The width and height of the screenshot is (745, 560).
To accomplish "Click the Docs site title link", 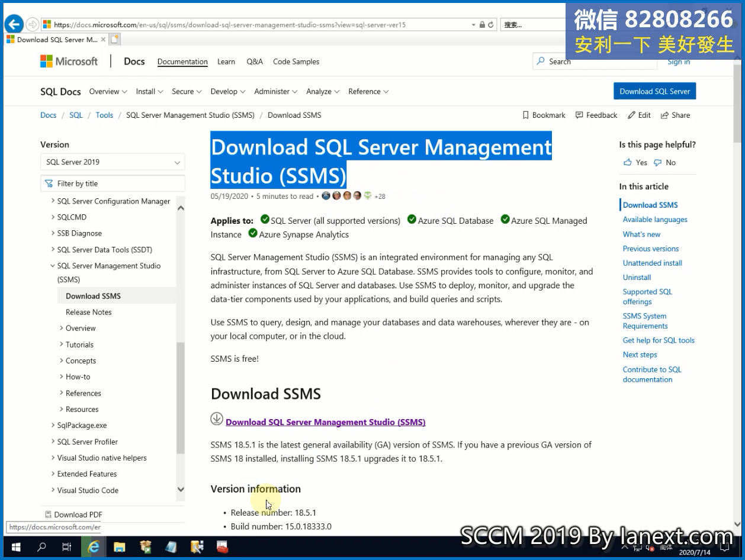I will (x=134, y=61).
